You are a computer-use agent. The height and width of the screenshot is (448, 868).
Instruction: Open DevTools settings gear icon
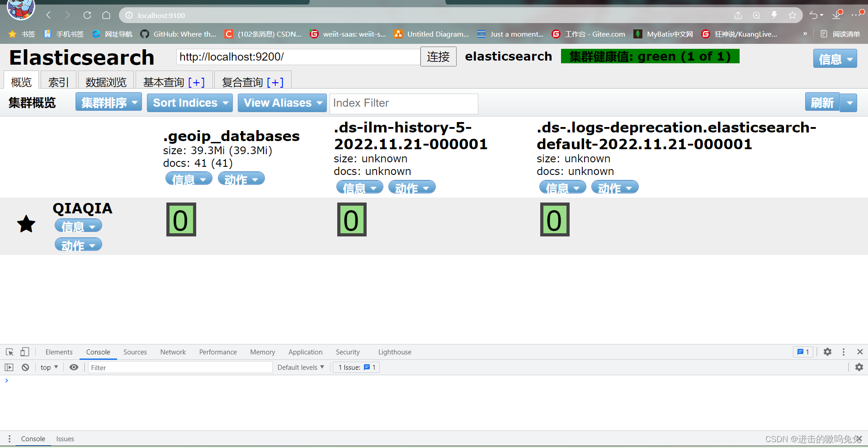coord(827,352)
